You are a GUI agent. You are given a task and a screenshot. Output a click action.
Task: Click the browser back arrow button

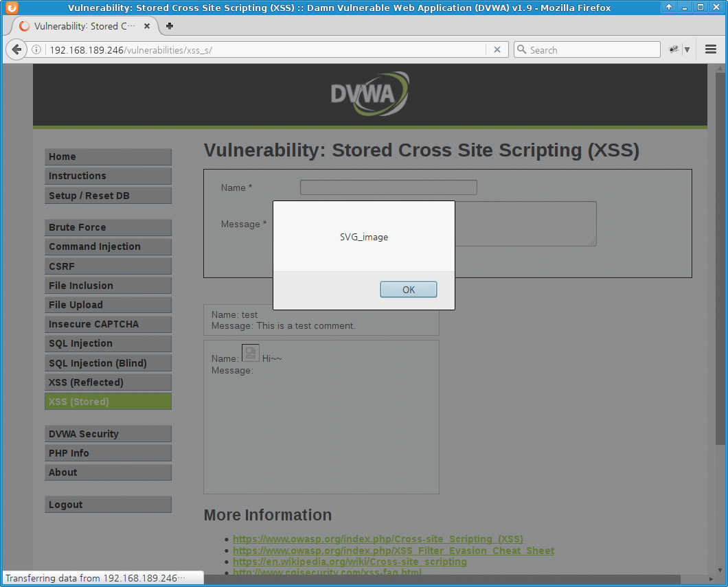pos(16,49)
